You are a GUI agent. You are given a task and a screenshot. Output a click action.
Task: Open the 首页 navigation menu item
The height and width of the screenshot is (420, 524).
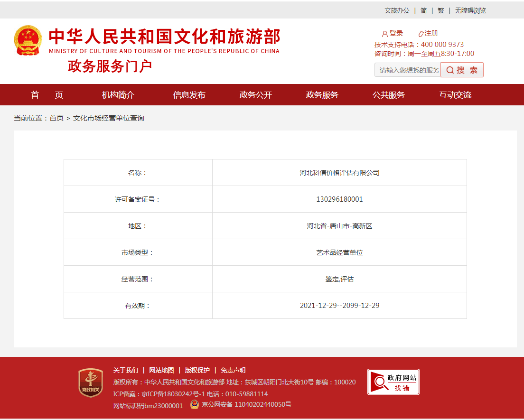click(x=47, y=95)
